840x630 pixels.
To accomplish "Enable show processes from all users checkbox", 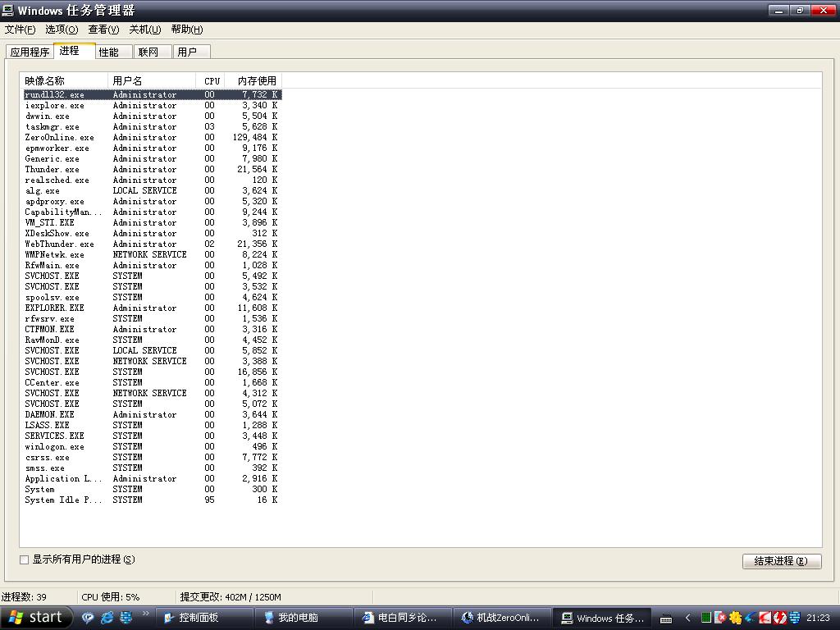I will coord(25,559).
